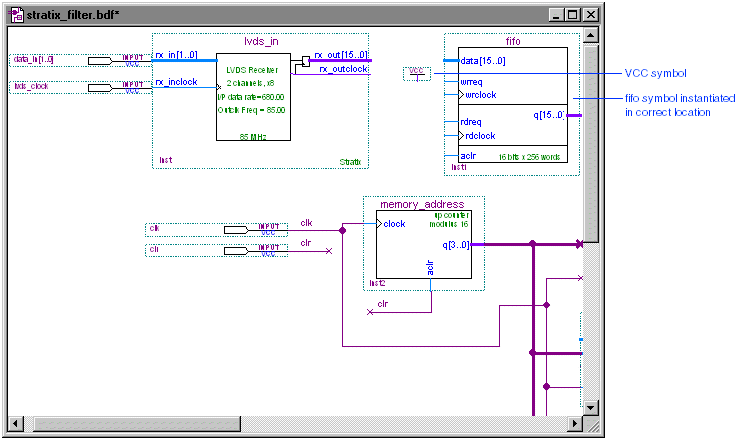737x440 pixels.
Task: Click the rx_inclock port label
Action: pos(176,82)
